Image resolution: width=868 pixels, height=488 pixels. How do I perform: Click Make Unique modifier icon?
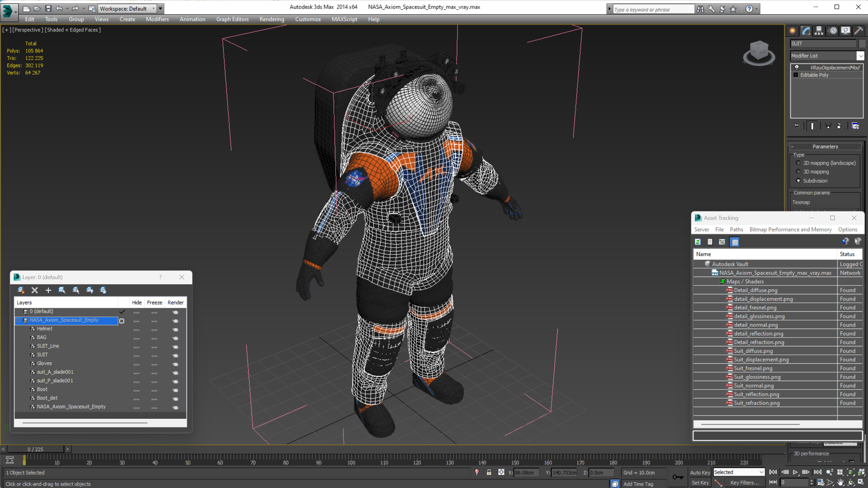coord(828,126)
